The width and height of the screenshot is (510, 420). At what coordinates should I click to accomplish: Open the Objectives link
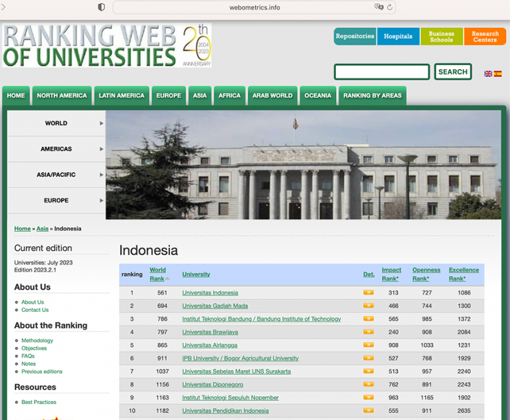tap(34, 348)
